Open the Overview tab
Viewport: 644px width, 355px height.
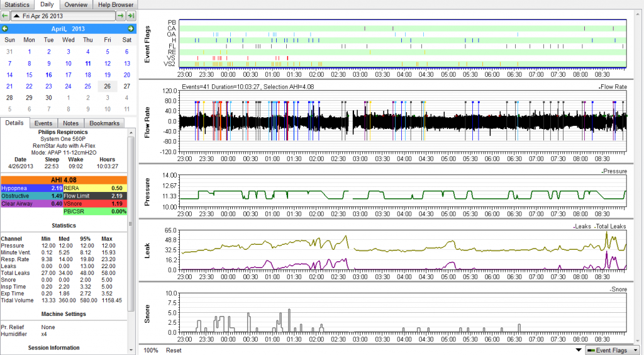click(75, 4)
